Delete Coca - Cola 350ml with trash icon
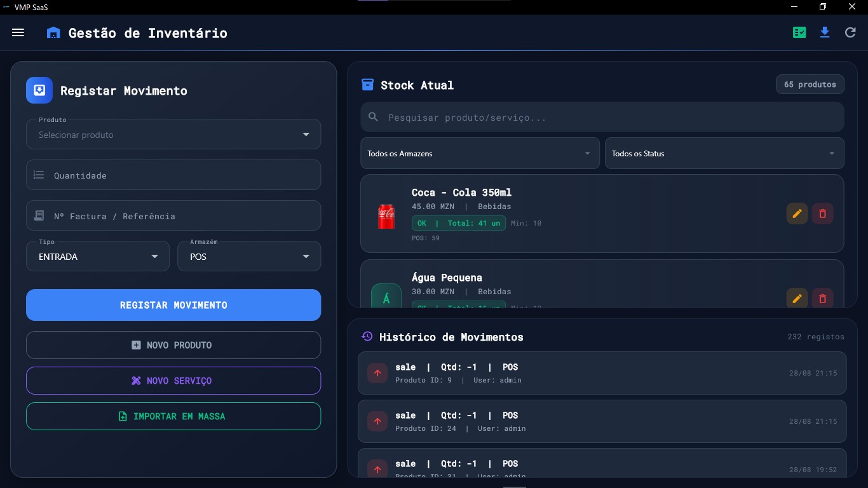This screenshot has height=488, width=868. pos(823,213)
